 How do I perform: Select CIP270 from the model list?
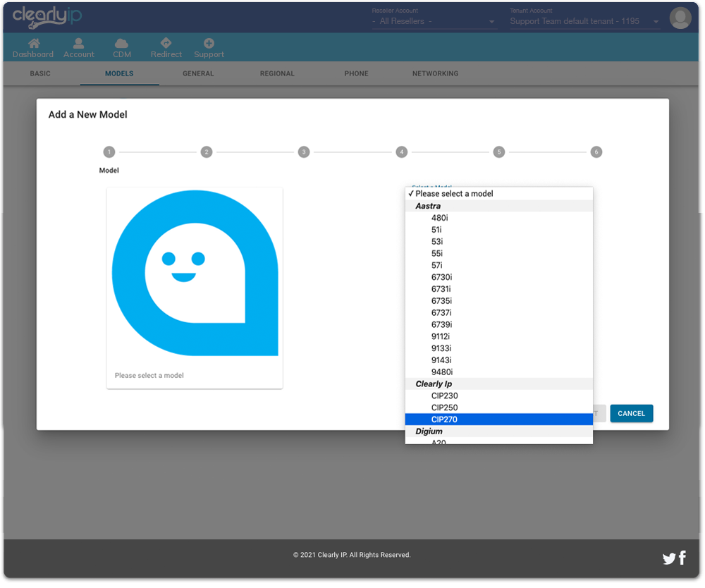pos(444,419)
